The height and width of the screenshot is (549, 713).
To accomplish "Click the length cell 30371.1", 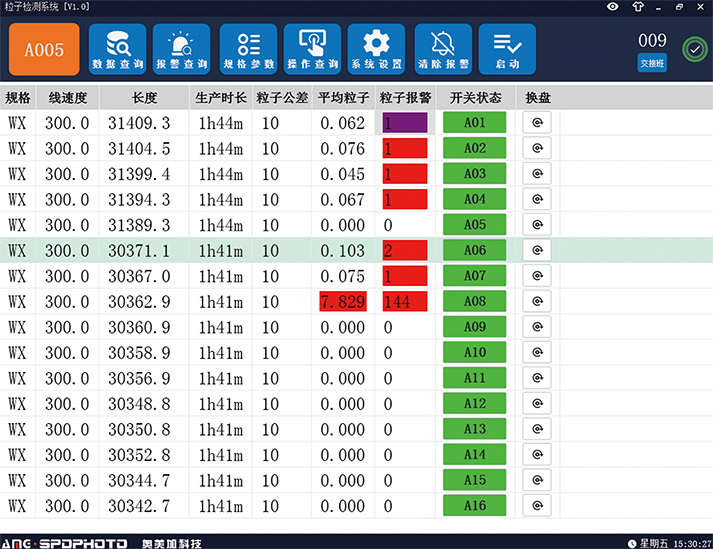I will point(139,250).
